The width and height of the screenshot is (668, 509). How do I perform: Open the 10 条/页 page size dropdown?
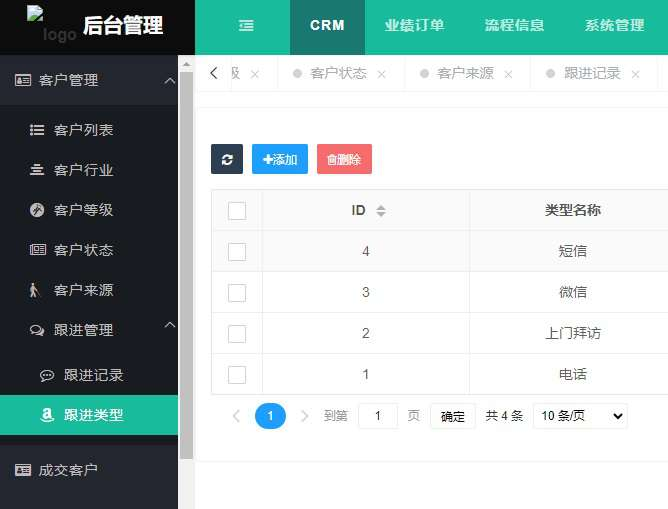(580, 416)
